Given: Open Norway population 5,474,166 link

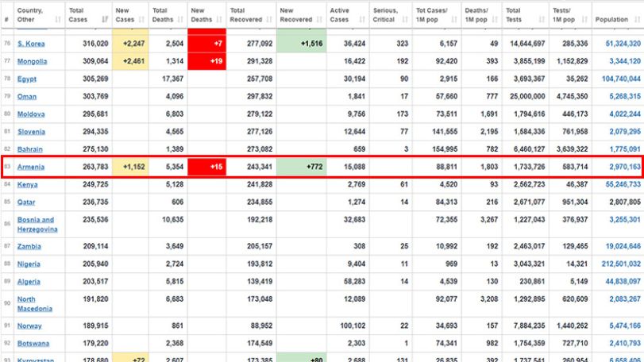Looking at the screenshot, I should (x=625, y=326).
